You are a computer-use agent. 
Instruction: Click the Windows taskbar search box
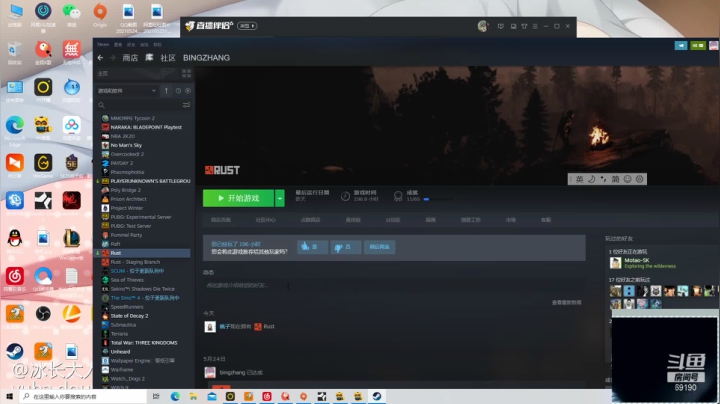(84, 396)
